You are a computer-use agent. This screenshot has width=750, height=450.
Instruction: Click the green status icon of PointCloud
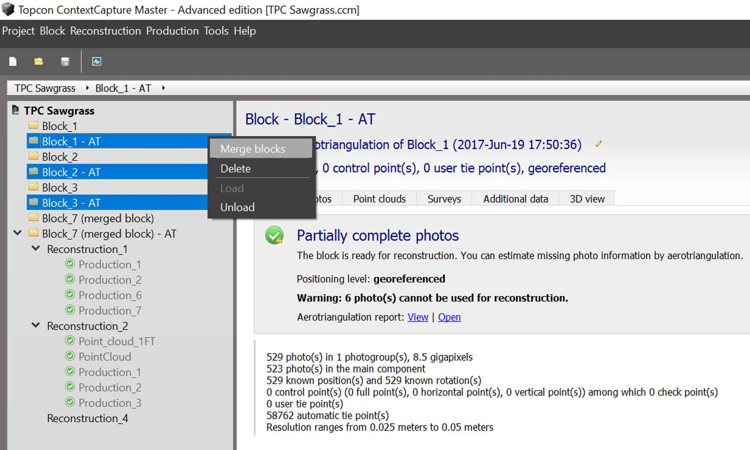(70, 356)
